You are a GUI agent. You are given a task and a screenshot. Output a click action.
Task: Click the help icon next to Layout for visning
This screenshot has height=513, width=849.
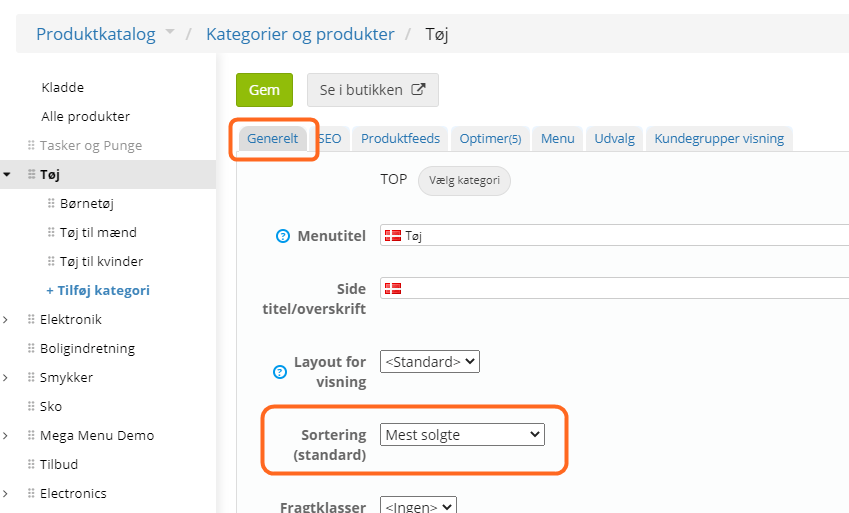(x=280, y=372)
